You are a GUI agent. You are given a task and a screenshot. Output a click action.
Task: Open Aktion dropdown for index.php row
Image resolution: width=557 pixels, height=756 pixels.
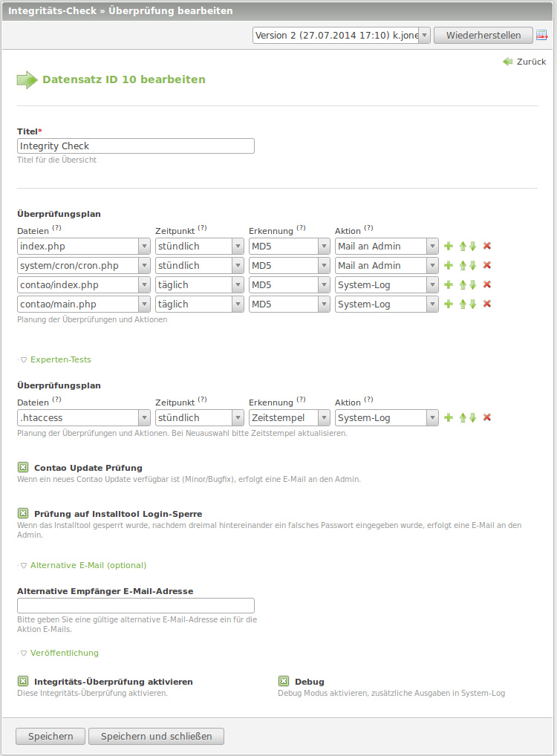tap(386, 246)
